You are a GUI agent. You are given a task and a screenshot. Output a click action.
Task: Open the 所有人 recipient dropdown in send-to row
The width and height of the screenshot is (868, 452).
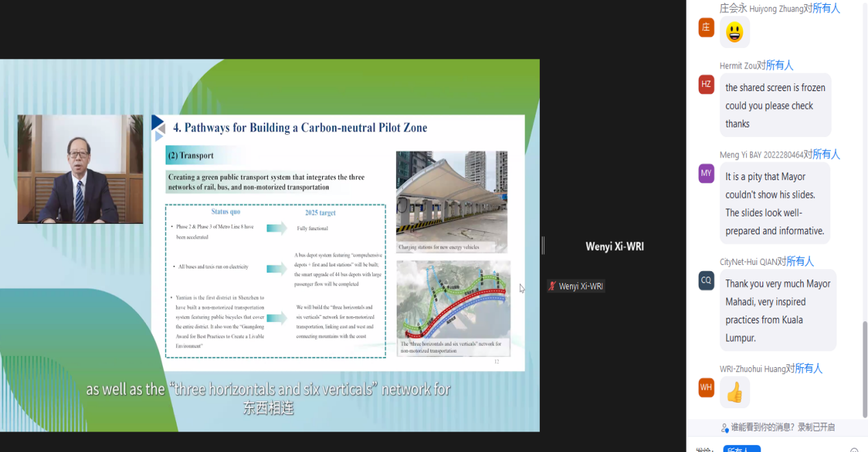click(x=742, y=449)
